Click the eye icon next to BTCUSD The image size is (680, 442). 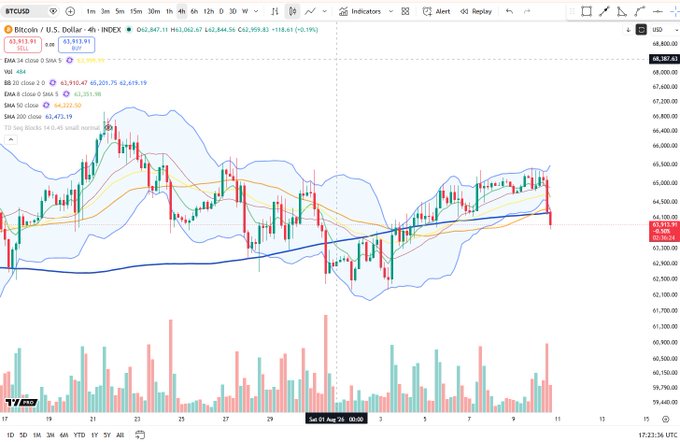click(x=53, y=11)
